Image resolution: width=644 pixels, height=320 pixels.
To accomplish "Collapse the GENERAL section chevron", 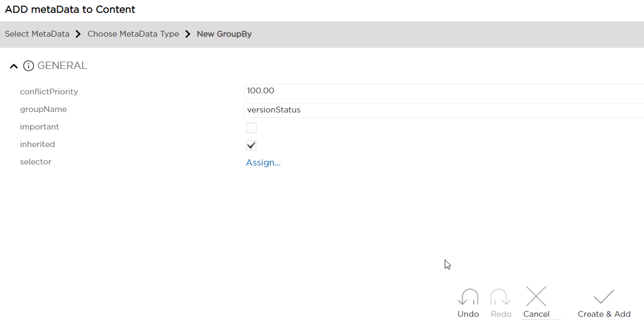I will [x=14, y=66].
